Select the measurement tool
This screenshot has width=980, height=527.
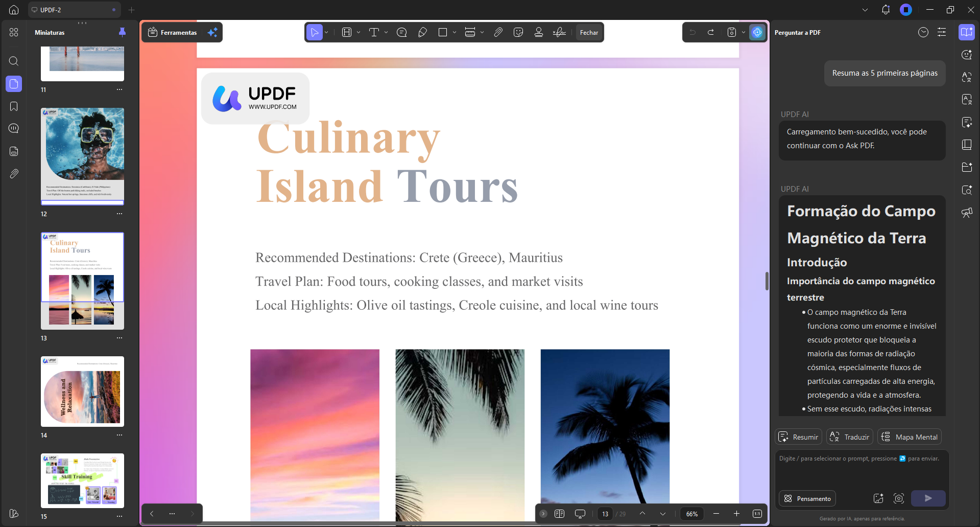coord(470,33)
